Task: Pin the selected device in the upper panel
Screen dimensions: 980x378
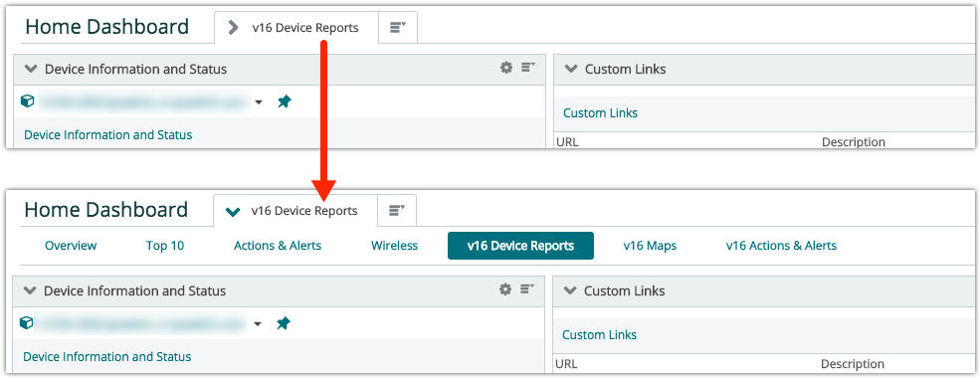Action: pos(285,101)
